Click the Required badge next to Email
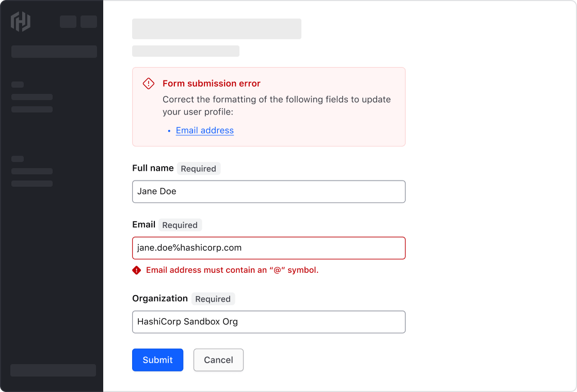Screen dimensions: 577x392 coord(180,225)
